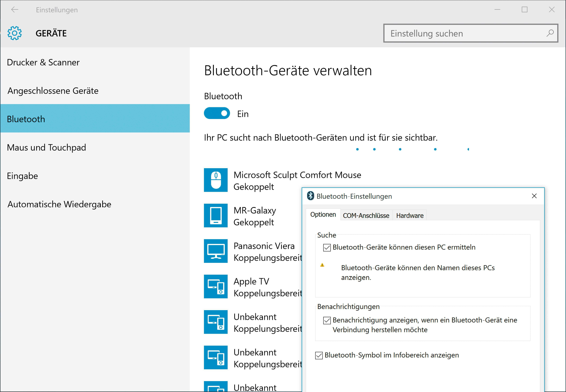Select the Microsoft Sculpt Comfort Mouse device icon
566x392 pixels.
[215, 180]
